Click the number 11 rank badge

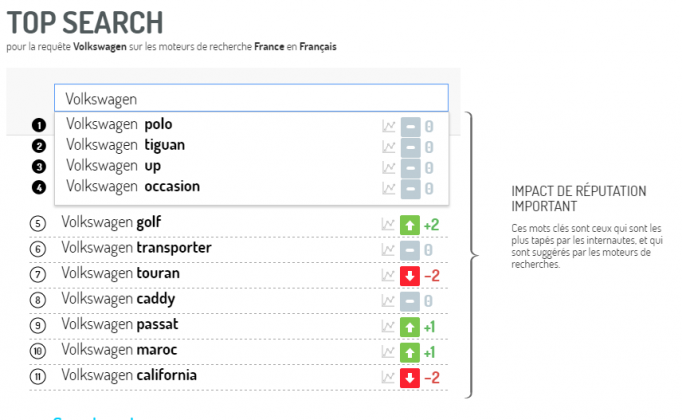tap(38, 377)
